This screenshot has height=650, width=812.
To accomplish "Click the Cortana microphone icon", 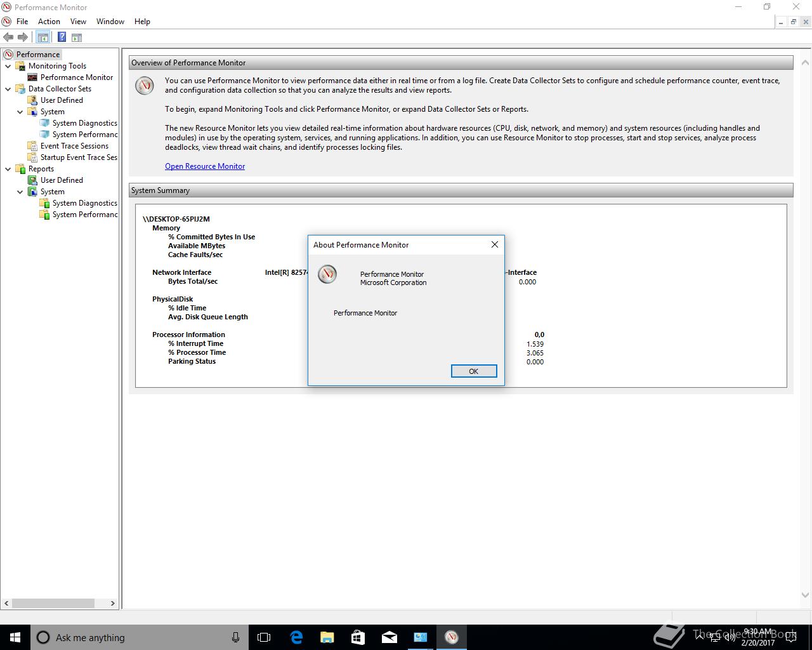I will pos(235,637).
